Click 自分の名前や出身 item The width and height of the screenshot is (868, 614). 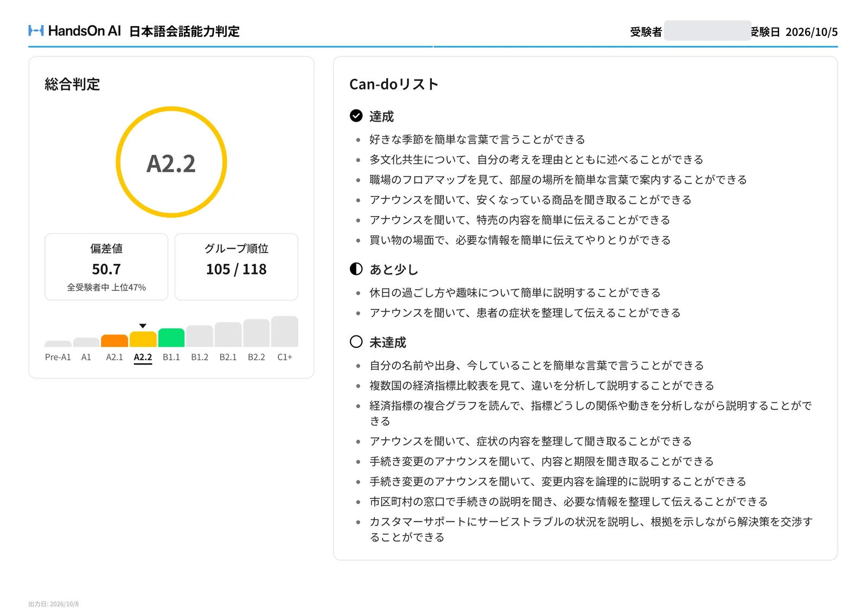coord(537,365)
